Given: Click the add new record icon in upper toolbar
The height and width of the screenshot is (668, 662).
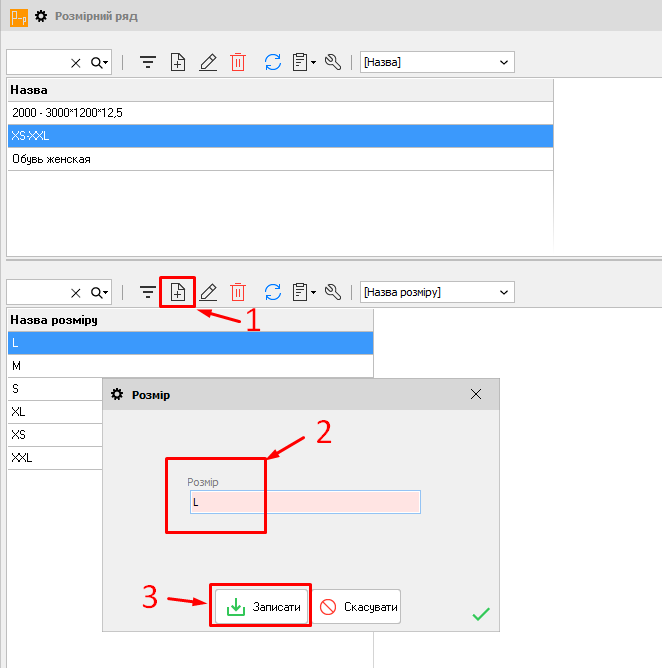Looking at the screenshot, I should pos(178,62).
